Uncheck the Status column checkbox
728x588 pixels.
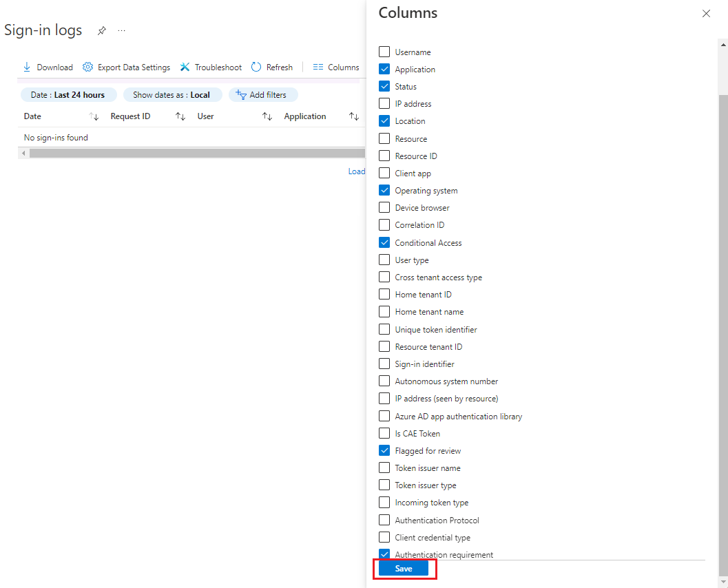coord(384,86)
